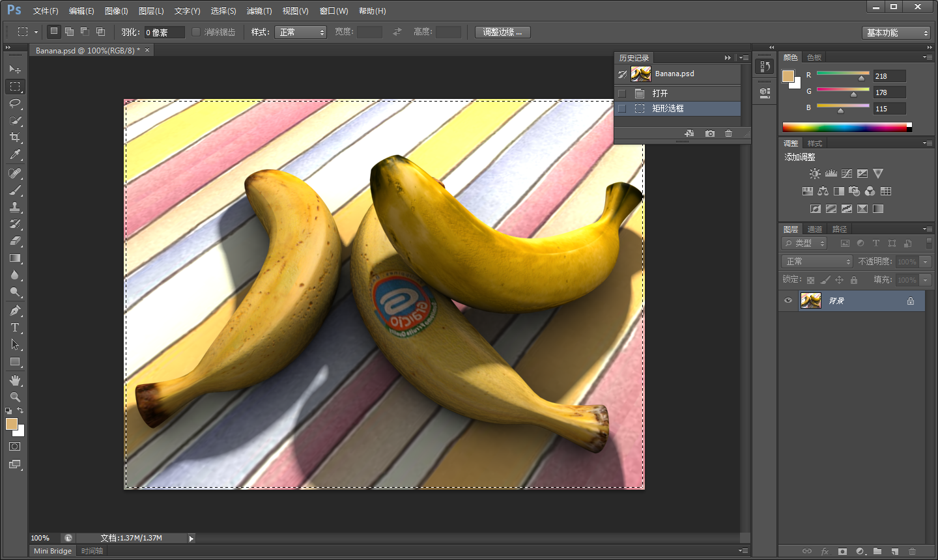Set history brush source for 打开 state
The height and width of the screenshot is (560, 938).
click(622, 93)
